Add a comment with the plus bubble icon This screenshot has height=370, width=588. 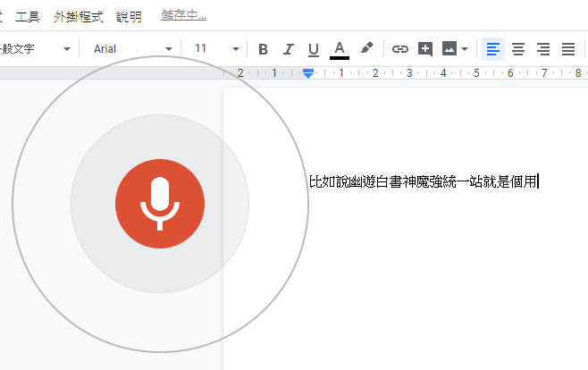click(425, 49)
